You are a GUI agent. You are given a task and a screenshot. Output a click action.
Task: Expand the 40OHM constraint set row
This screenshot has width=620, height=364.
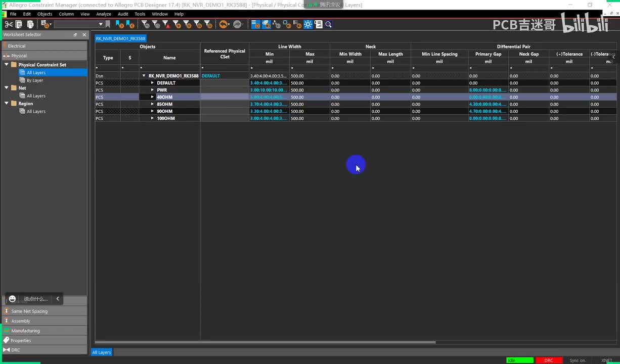click(152, 97)
